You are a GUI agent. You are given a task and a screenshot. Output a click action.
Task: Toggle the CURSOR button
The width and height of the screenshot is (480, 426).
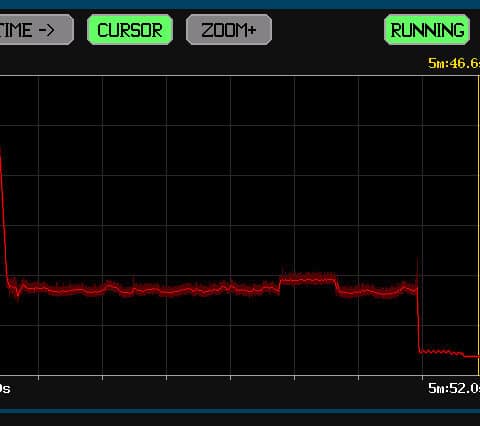point(130,30)
